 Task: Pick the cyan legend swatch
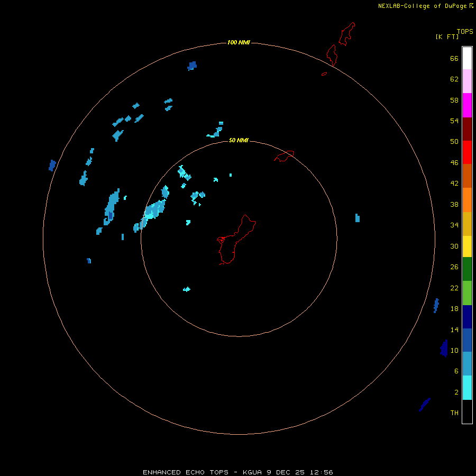coord(467,388)
